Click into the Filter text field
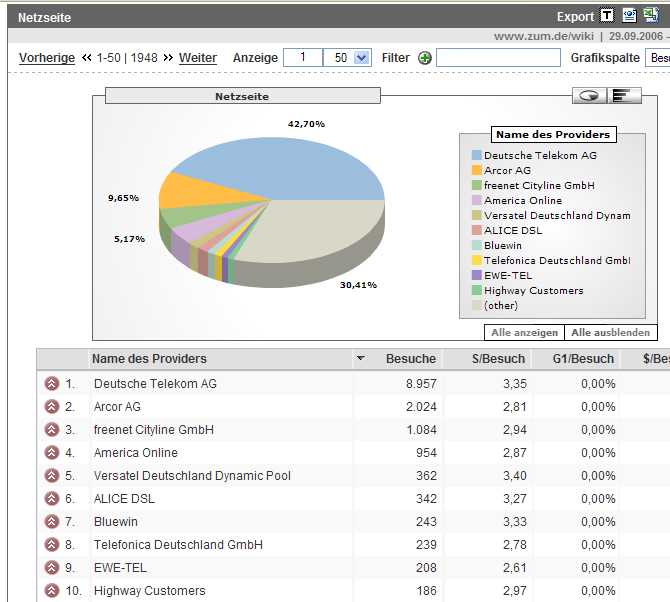Screen dimensions: 670x602 [x=498, y=58]
